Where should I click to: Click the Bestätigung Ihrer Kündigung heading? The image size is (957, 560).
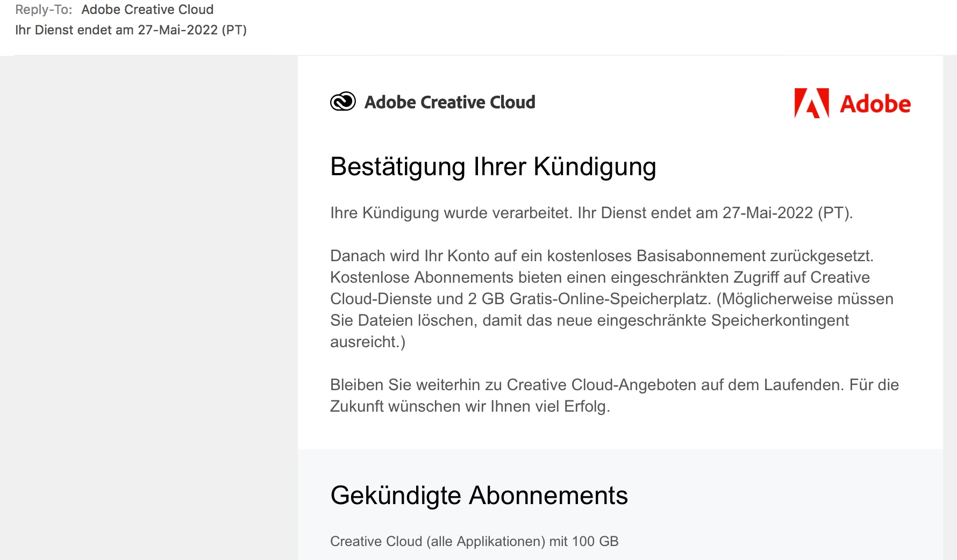pos(493,167)
